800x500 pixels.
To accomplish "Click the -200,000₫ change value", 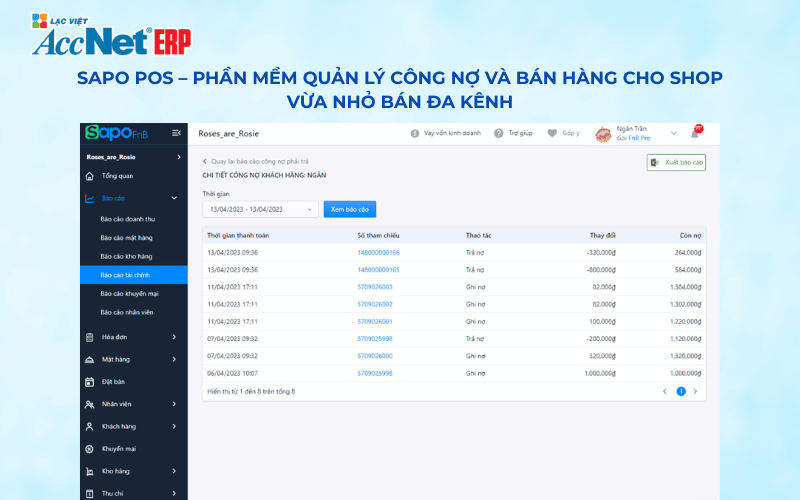I will click(x=601, y=339).
